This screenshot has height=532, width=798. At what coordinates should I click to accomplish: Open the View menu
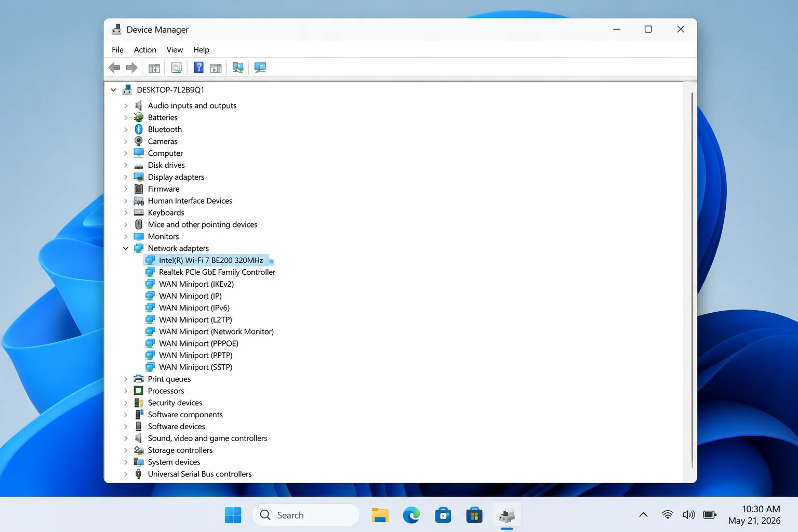pyautogui.click(x=175, y=50)
